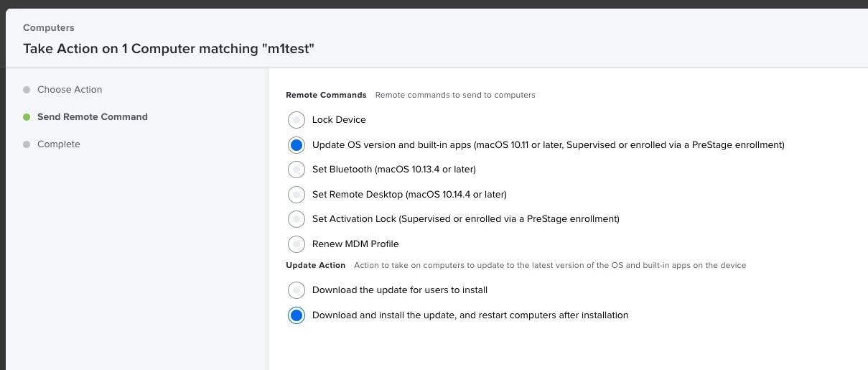Choose Download and install the update, restart option

click(297, 315)
